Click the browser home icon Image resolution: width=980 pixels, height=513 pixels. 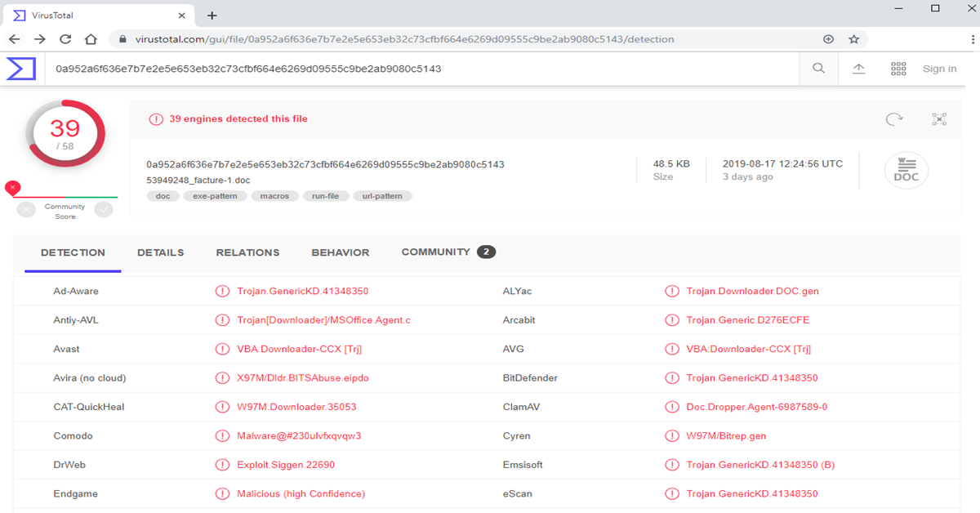tap(91, 39)
